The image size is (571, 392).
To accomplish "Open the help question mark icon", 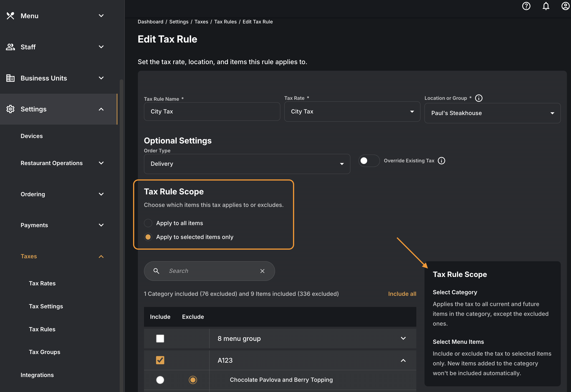I will 526,6.
